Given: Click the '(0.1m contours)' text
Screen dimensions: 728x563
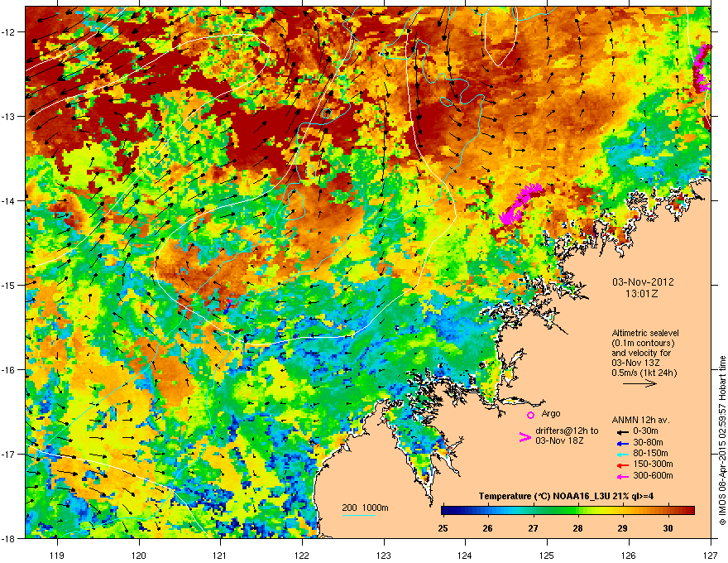Looking at the screenshot, I should [643, 344].
